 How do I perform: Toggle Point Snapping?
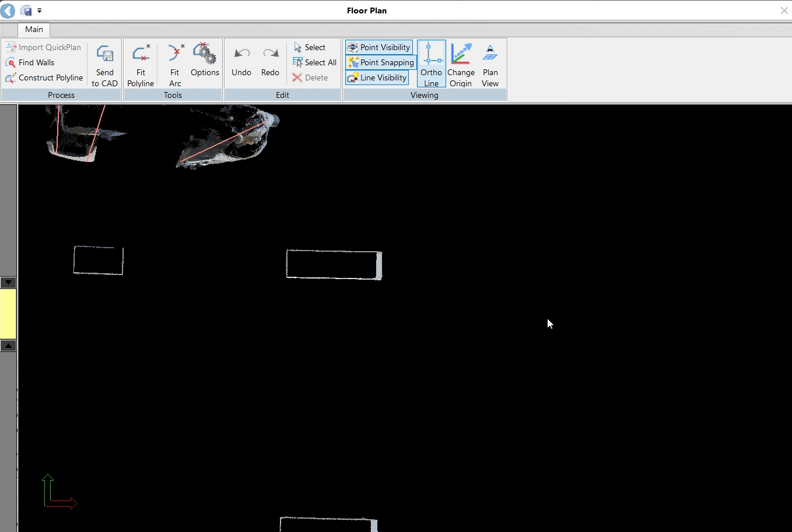pyautogui.click(x=381, y=62)
